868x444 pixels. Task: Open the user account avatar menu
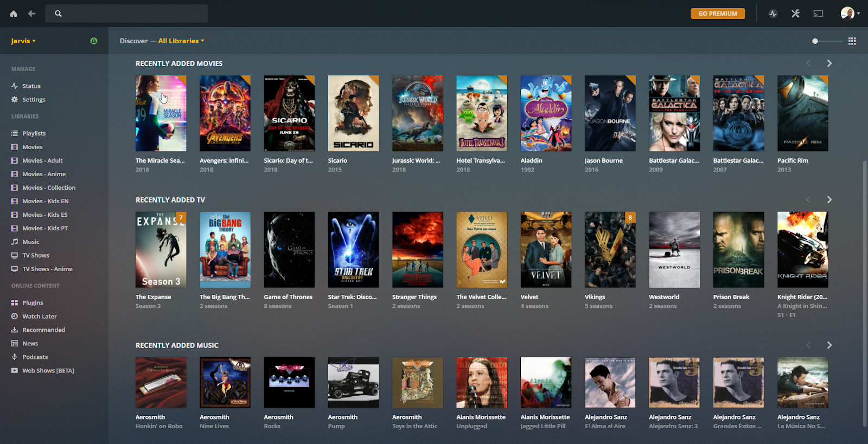(x=850, y=14)
